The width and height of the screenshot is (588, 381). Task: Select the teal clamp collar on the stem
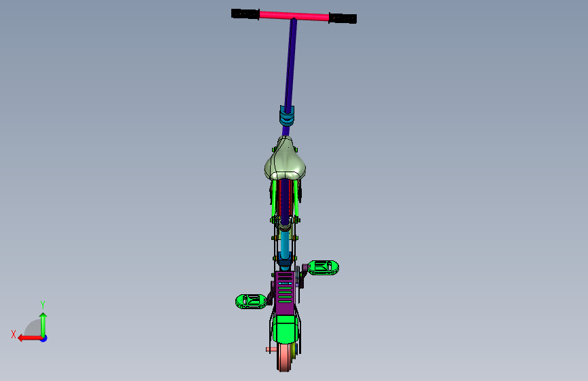pyautogui.click(x=287, y=115)
